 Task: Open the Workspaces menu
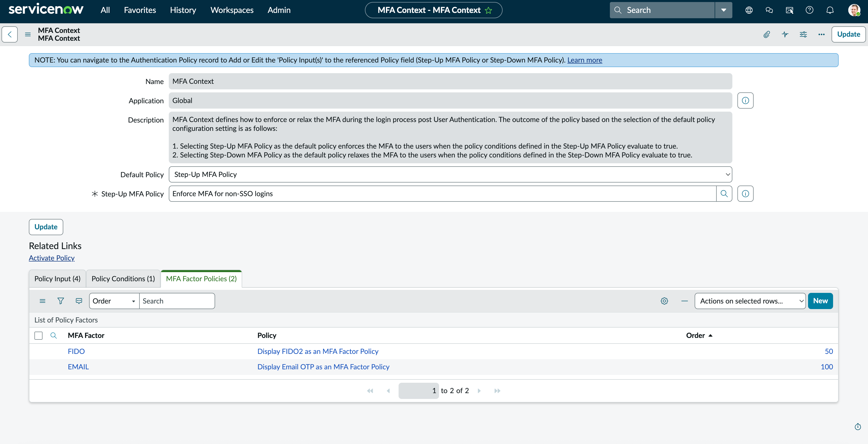(x=232, y=10)
